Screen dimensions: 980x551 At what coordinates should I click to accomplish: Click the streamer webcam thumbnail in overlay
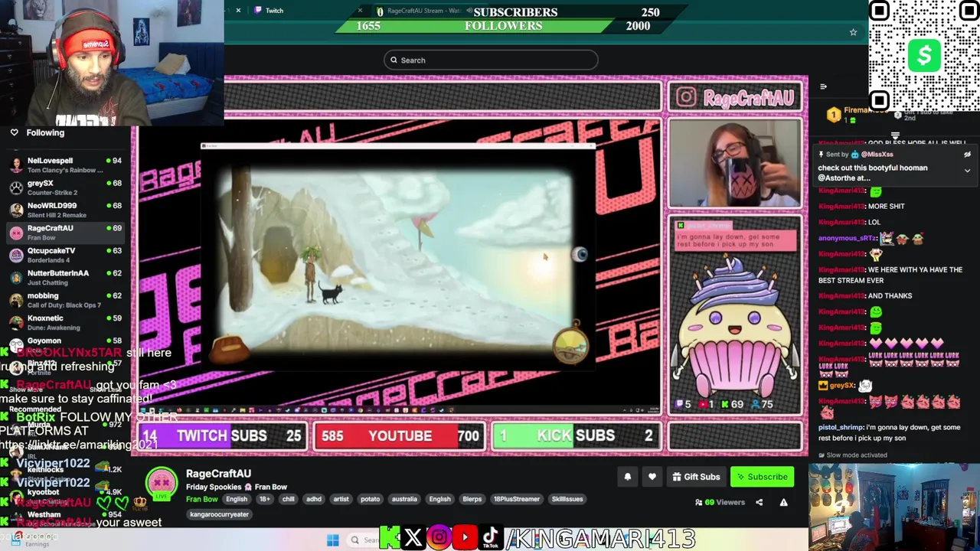735,163
